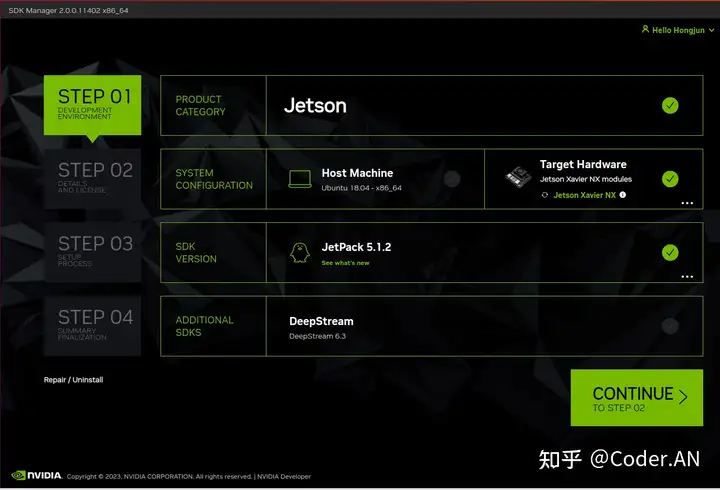Viewport: 720px width, 490px height.
Task: Toggle the Target Hardware green checkmark
Action: (670, 179)
